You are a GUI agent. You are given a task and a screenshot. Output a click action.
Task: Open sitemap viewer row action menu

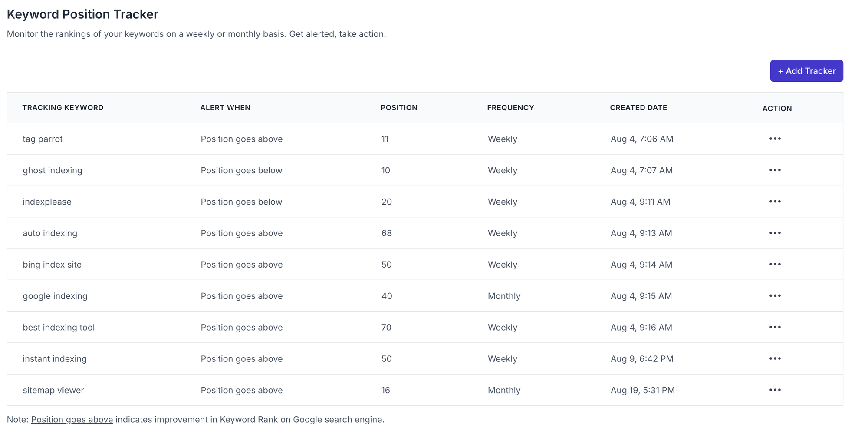(x=775, y=390)
